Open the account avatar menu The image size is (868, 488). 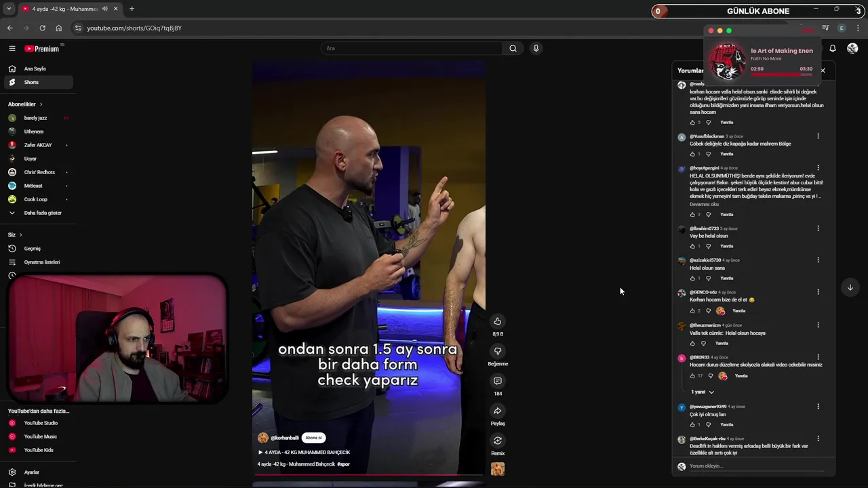pos(852,48)
